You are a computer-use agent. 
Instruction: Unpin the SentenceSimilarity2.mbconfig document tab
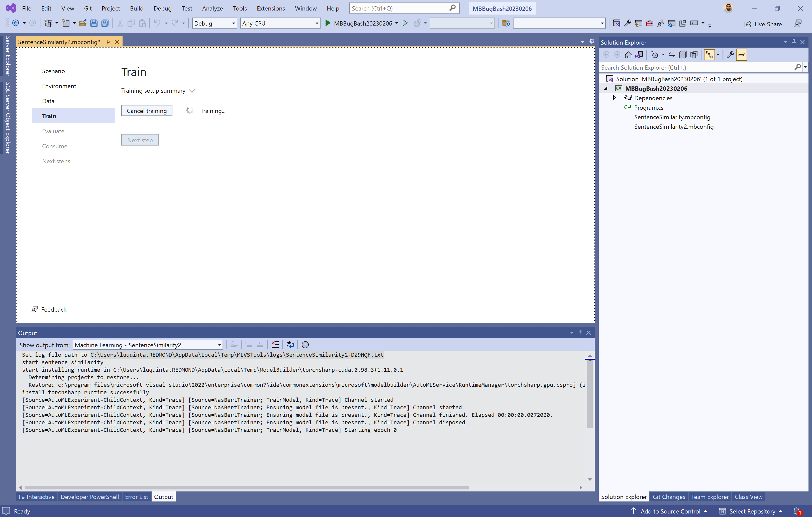click(108, 42)
